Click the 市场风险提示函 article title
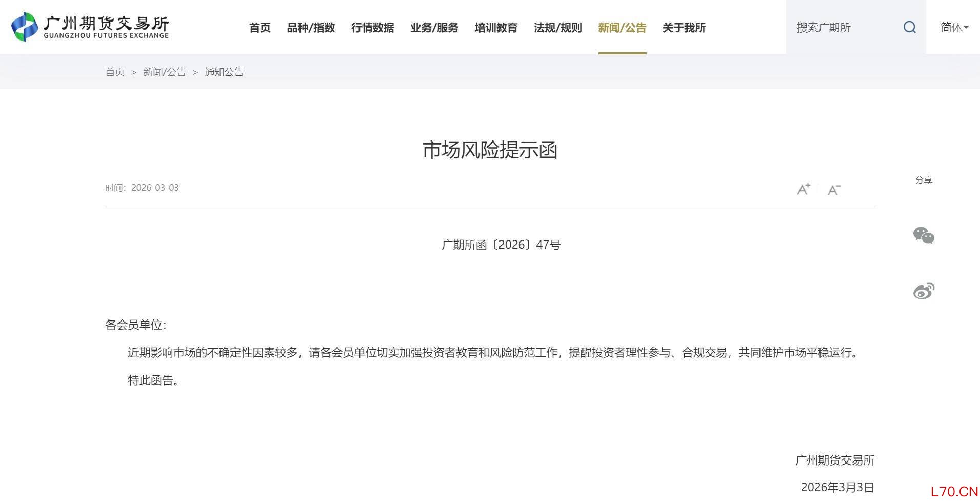Screen dimensions: 980x502 [490, 150]
